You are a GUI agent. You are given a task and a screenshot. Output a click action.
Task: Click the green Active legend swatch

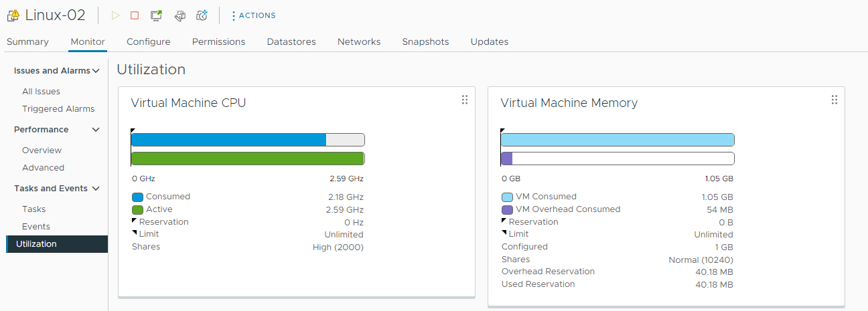pyautogui.click(x=137, y=210)
